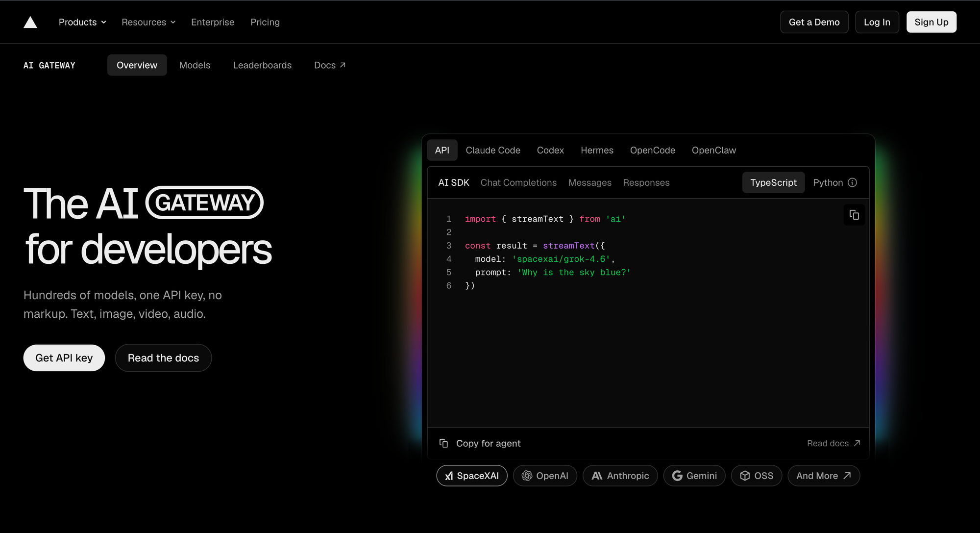Click the external arrow beside Docs

tap(343, 65)
